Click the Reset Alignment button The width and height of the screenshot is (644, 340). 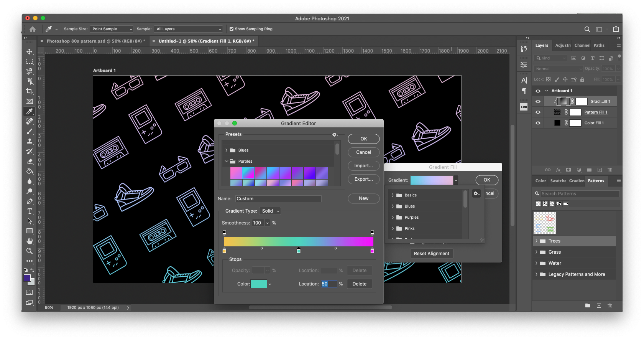click(x=432, y=254)
